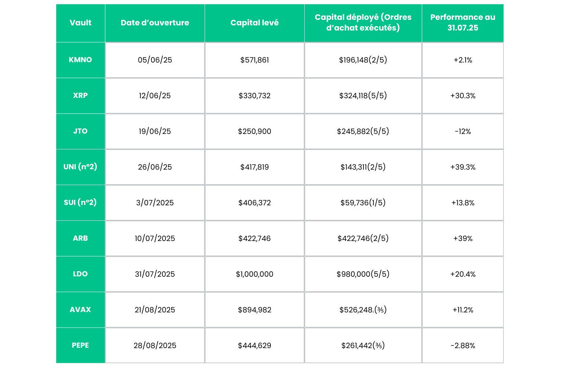Image resolution: width=588 pixels, height=368 pixels.
Task: Select the 21/08/2025 opening date cell
Action: click(155, 310)
